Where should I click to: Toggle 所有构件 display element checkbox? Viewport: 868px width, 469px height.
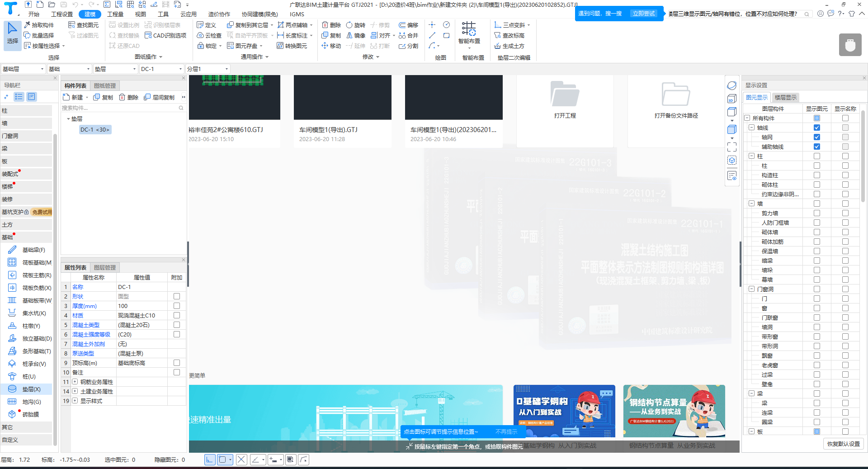coord(817,118)
